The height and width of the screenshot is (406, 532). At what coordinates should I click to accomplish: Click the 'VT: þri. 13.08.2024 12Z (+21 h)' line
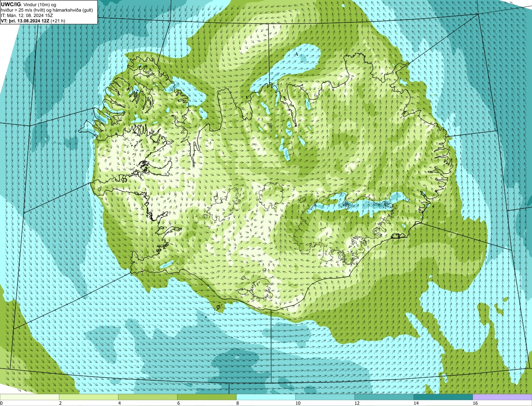[33, 20]
